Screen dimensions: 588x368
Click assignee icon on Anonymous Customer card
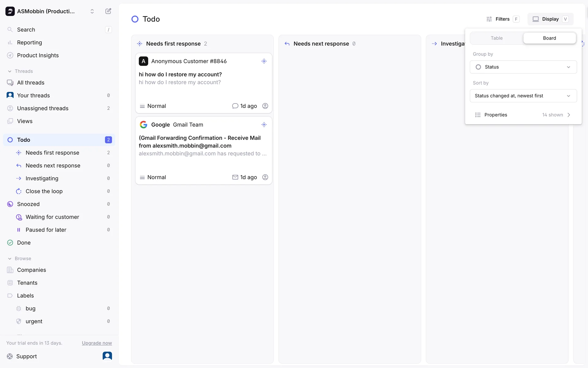(265, 106)
